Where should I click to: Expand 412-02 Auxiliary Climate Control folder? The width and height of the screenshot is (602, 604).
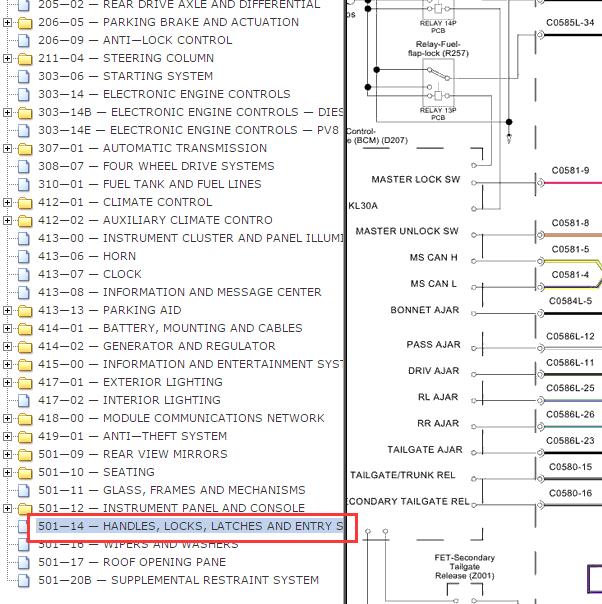coord(7,221)
